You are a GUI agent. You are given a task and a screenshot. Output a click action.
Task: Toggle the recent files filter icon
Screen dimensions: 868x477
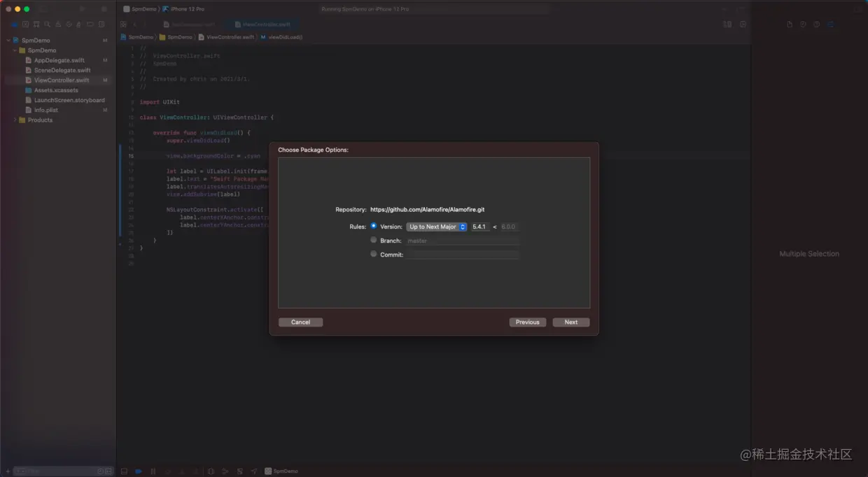[100, 471]
